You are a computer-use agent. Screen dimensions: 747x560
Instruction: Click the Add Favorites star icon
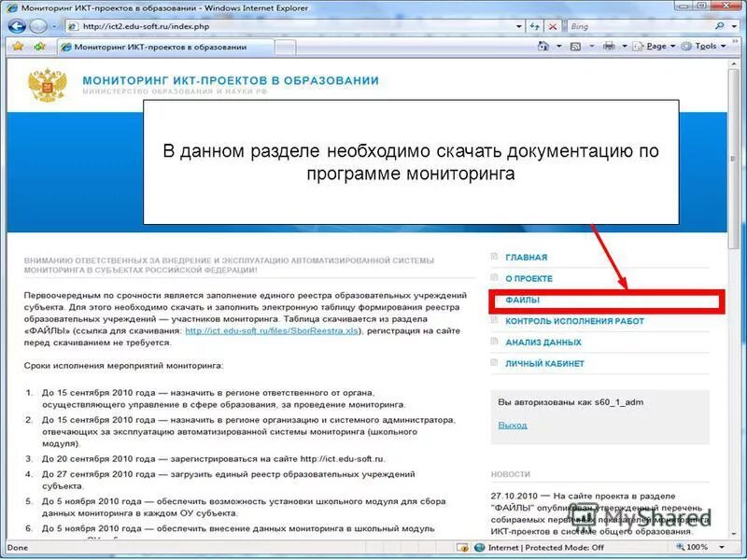[37, 46]
